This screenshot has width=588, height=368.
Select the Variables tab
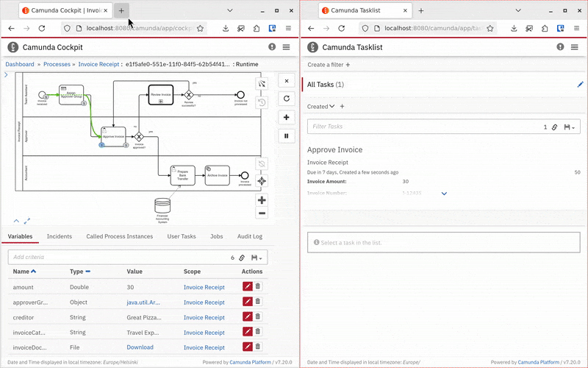21,236
